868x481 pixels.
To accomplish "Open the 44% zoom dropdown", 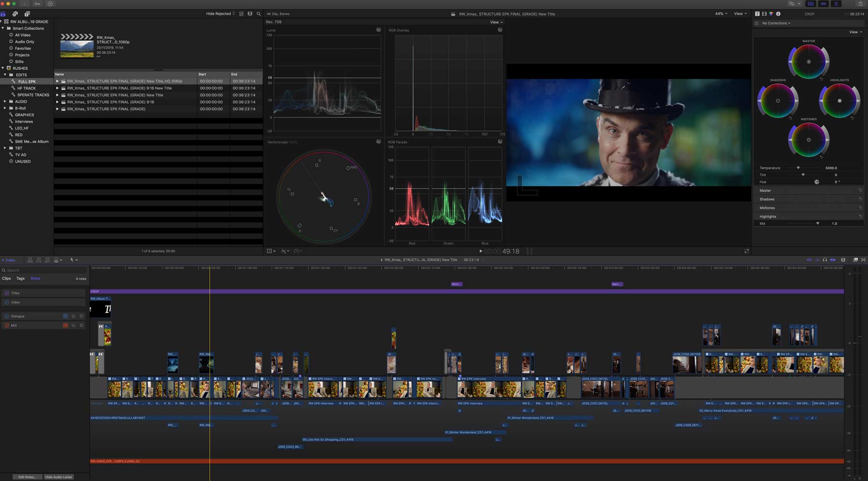I will tap(721, 13).
